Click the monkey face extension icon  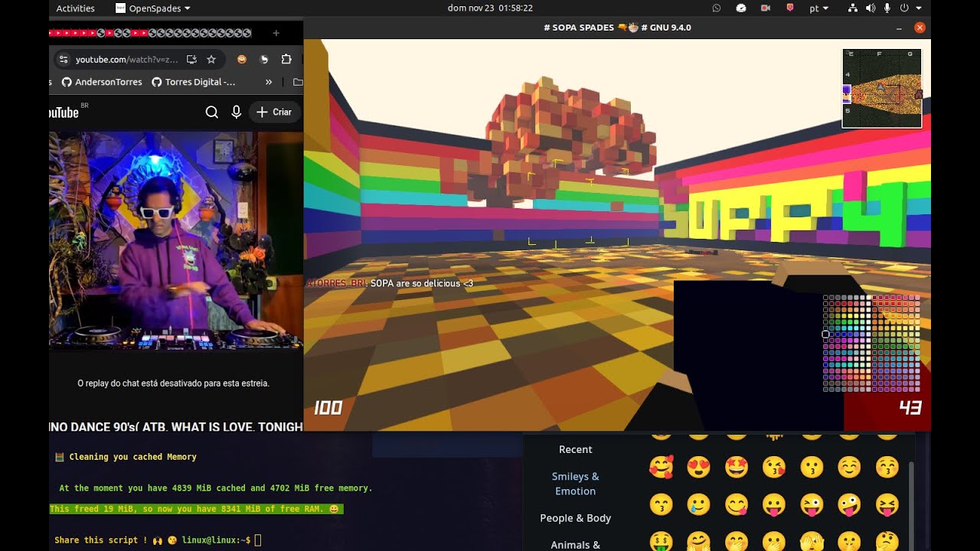point(241,60)
